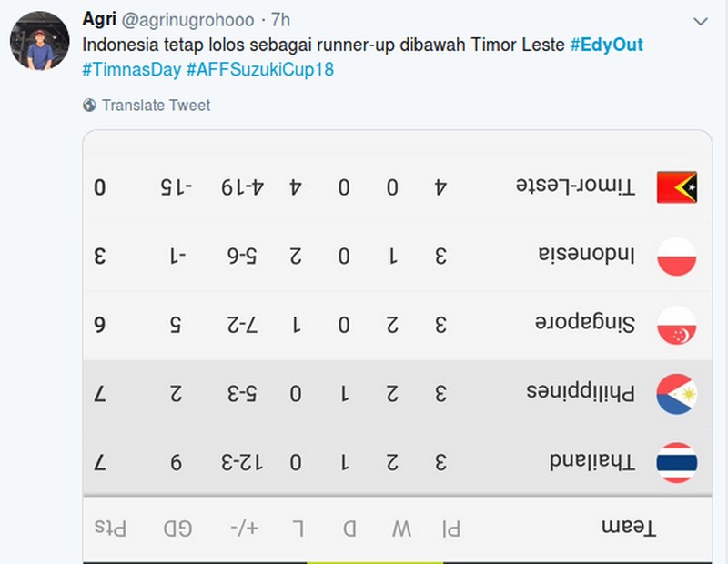This screenshot has height=564, width=728.
Task: Select the upside-down Team column header
Action: point(629,529)
